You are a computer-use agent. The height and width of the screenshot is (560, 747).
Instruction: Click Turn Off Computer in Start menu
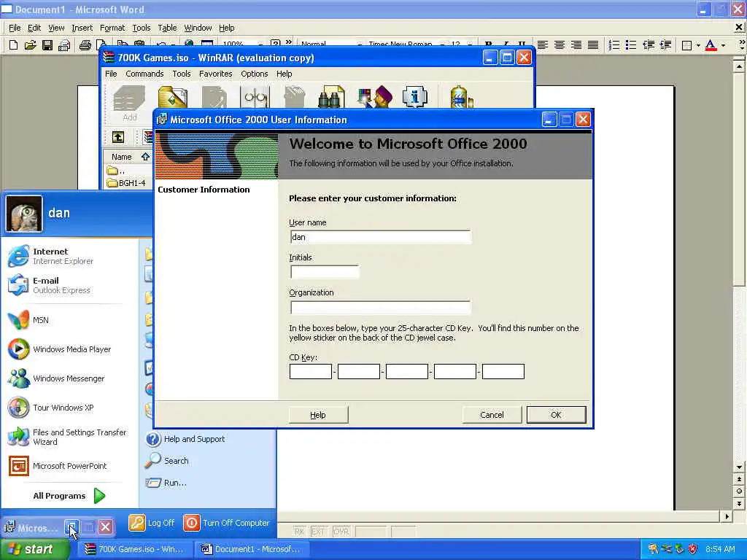click(x=227, y=523)
